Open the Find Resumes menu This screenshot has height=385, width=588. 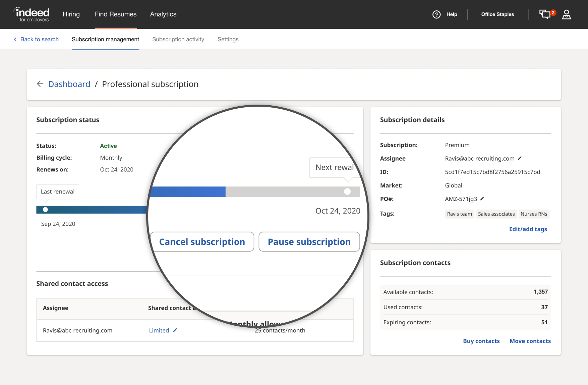pos(116,14)
